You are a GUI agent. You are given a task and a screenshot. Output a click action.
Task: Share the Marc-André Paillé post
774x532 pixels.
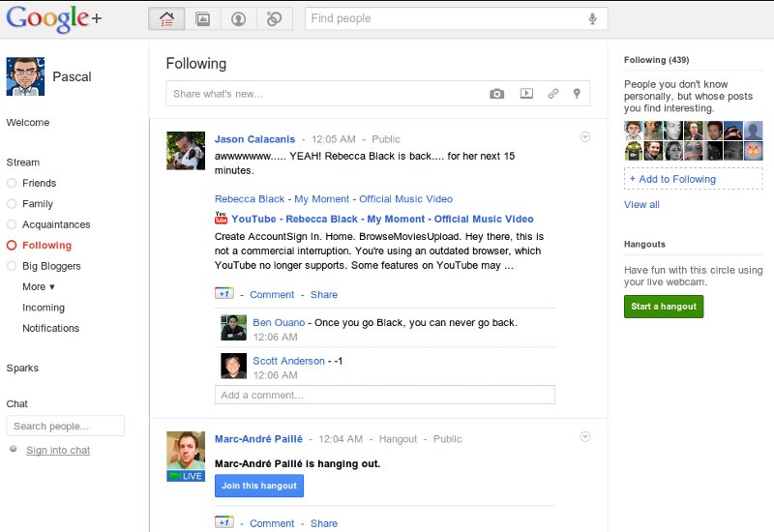pos(324,523)
